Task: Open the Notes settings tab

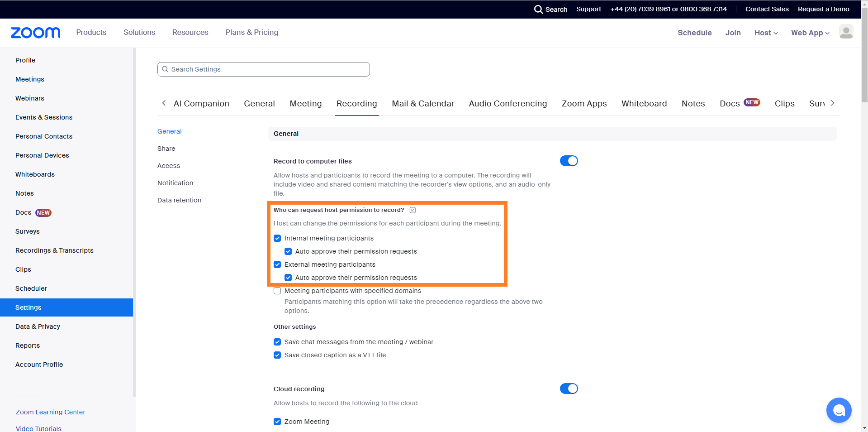Action: click(x=693, y=104)
